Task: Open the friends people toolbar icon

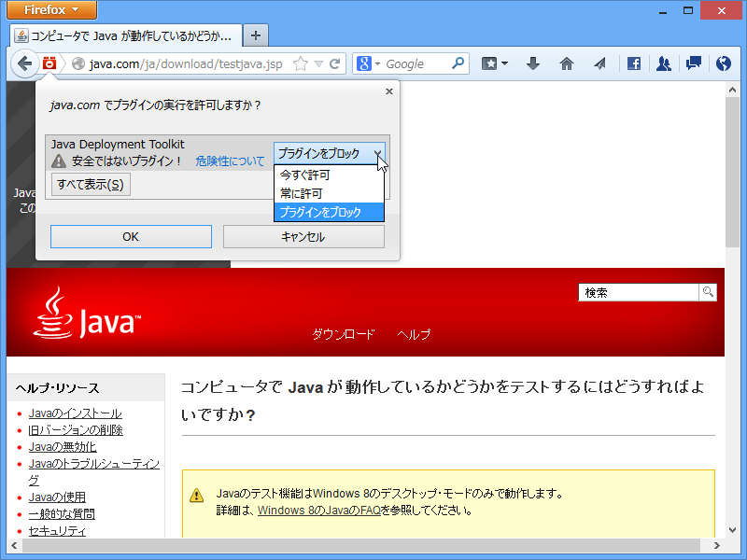Action: (664, 63)
